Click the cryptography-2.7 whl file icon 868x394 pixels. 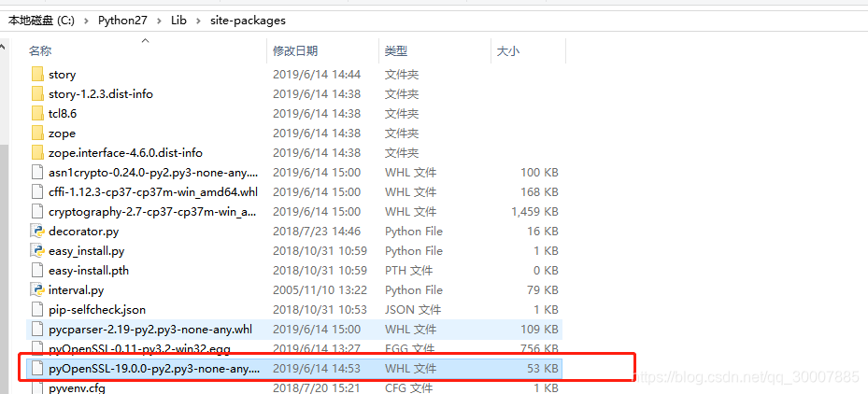point(37,212)
